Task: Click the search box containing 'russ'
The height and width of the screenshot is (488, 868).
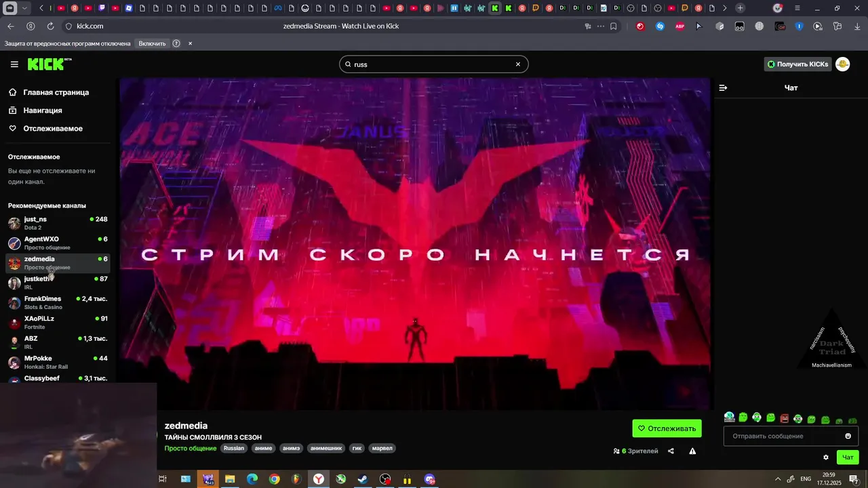Action: (x=433, y=64)
